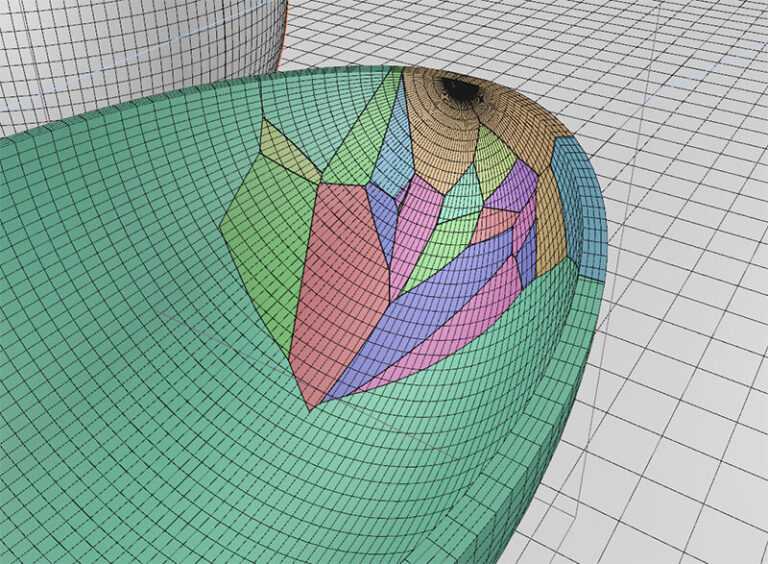The image size is (768, 564).
Task: Click the teal-blue patch on bowl rim
Action: coord(580,210)
